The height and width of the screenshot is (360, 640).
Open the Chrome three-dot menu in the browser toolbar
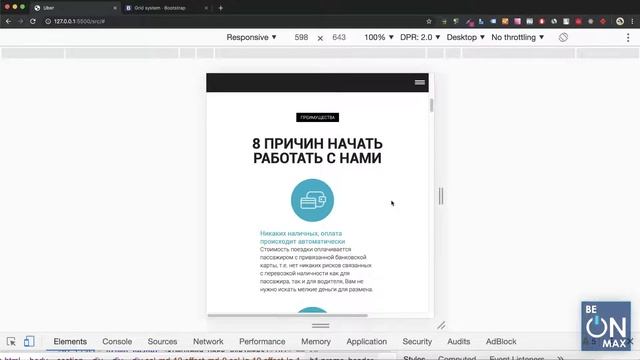click(633, 21)
